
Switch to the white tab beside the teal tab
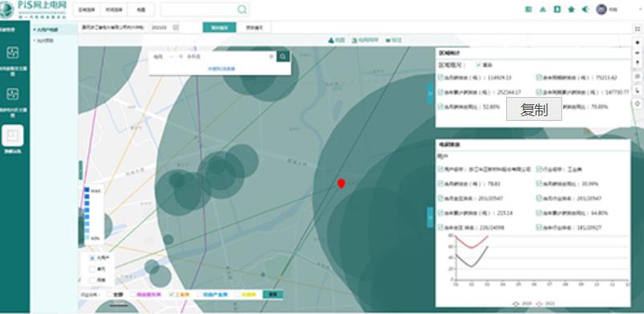pyautogui.click(x=254, y=27)
